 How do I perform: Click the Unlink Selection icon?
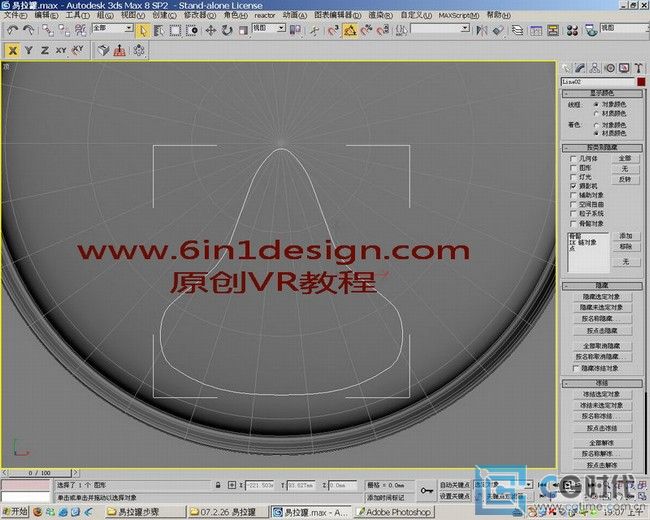click(64, 30)
